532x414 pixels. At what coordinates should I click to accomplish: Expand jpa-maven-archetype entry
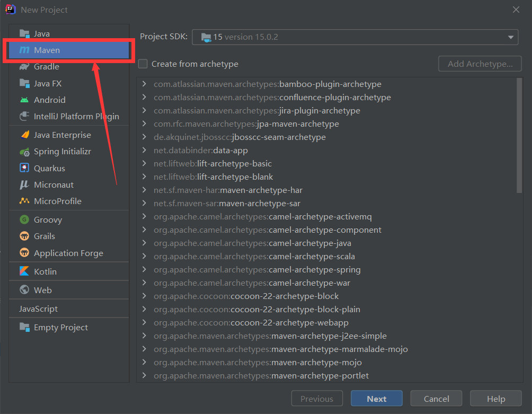pyautogui.click(x=144, y=124)
